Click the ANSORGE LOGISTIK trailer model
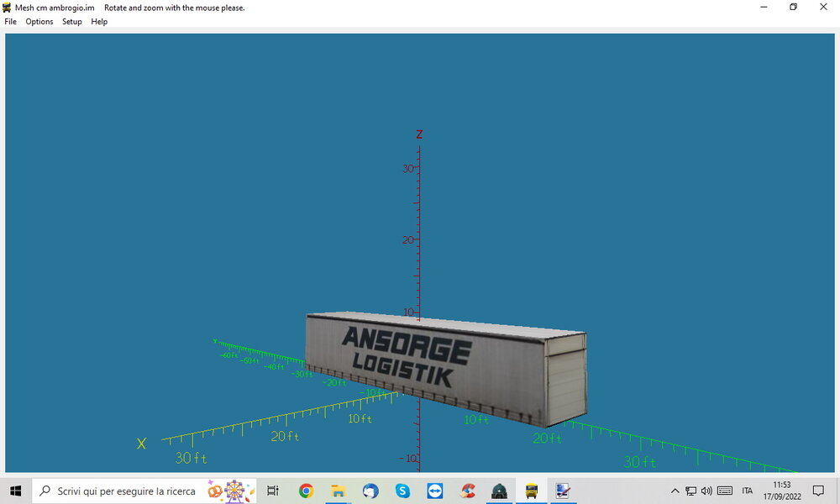 tap(446, 369)
